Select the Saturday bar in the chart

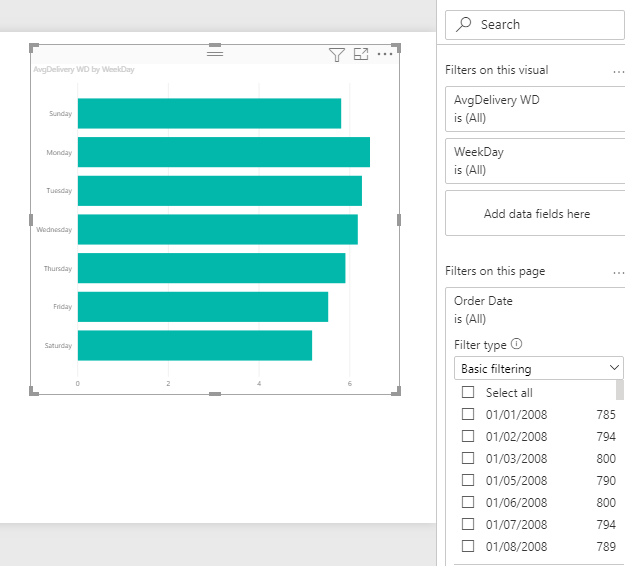pos(195,346)
